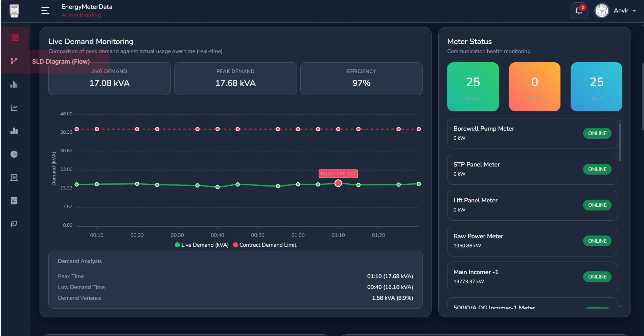Open the bar chart analytics icon in sidebar

pyautogui.click(x=14, y=85)
